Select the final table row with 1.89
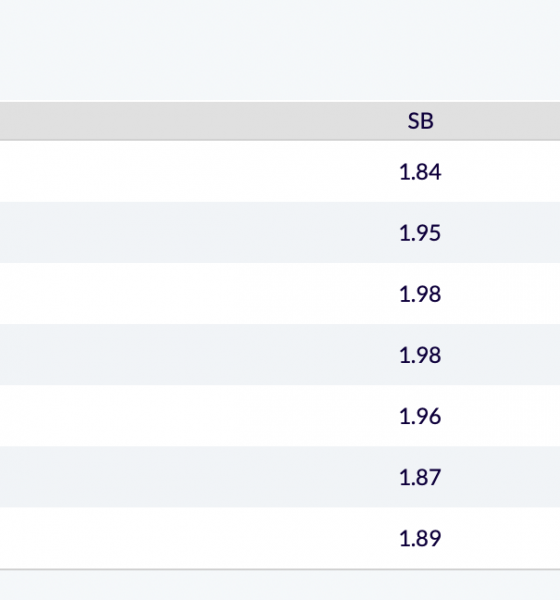 click(280, 538)
